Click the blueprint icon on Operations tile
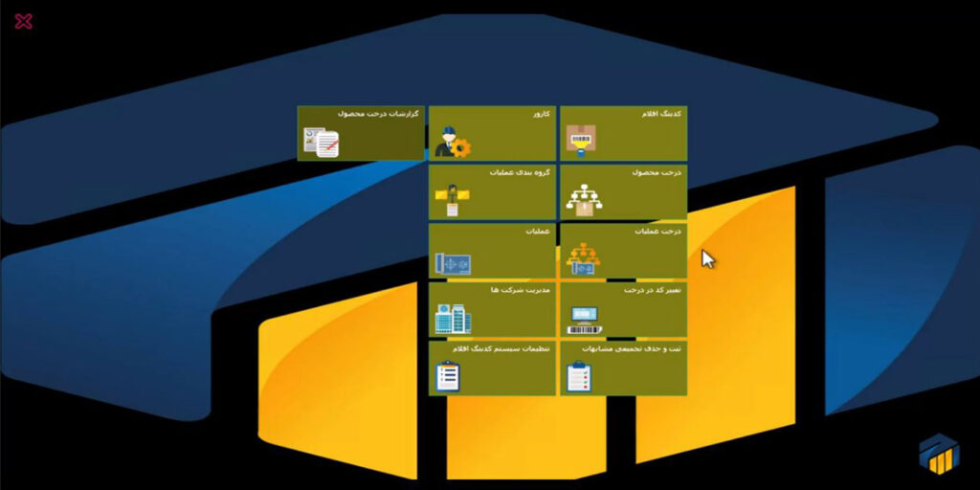Image resolution: width=980 pixels, height=490 pixels. (x=451, y=261)
